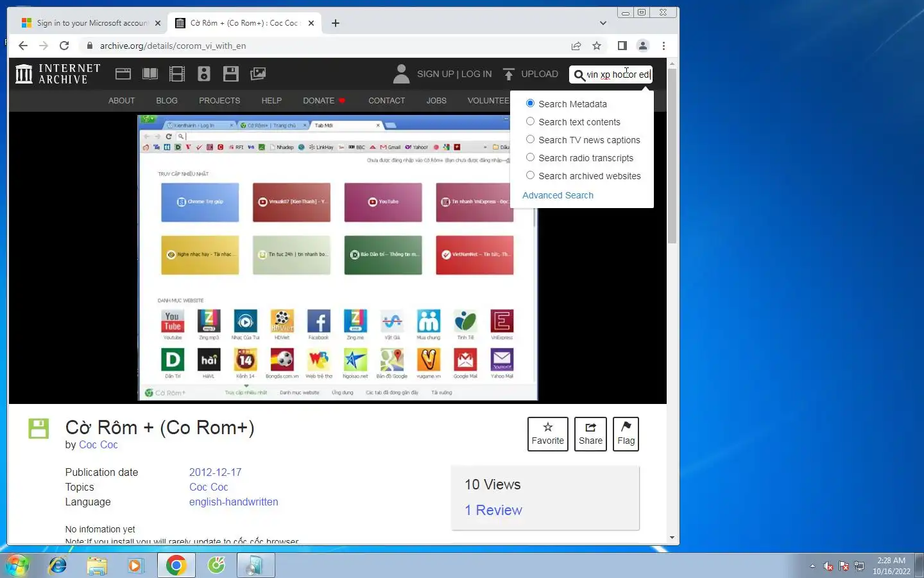Image resolution: width=924 pixels, height=578 pixels.
Task: Open a new tab with plus button
Action: coord(336,23)
